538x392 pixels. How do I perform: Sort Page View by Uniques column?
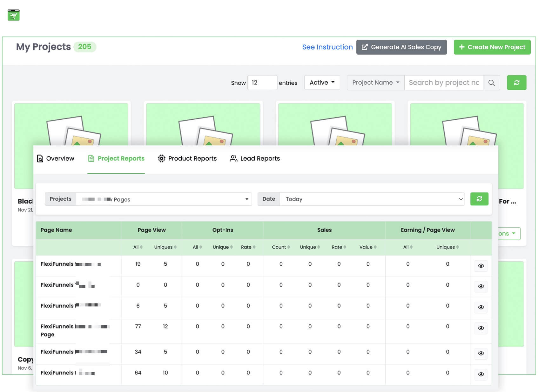(x=165, y=247)
